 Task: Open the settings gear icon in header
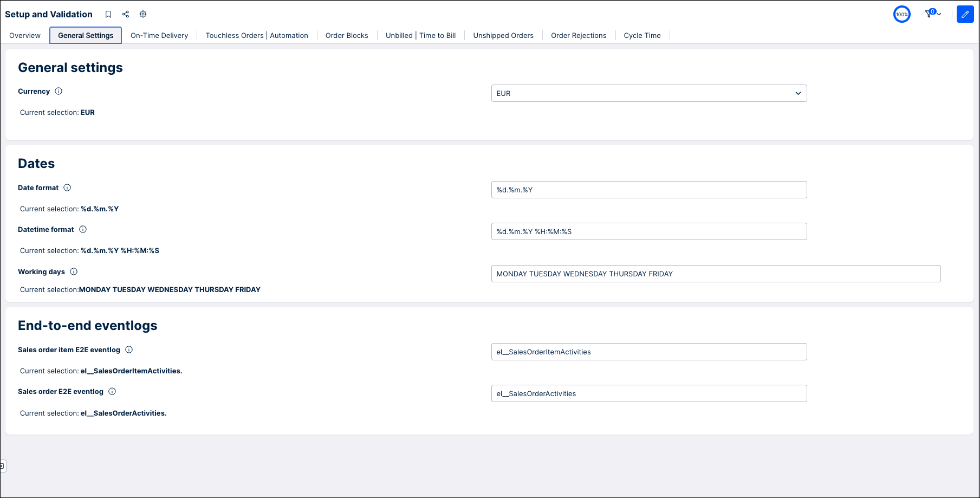click(143, 14)
